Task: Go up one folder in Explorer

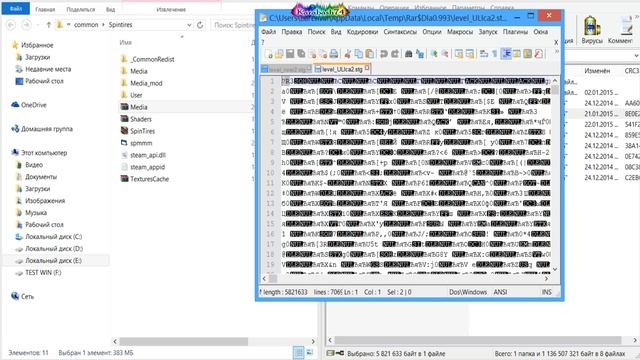Action: (49, 25)
